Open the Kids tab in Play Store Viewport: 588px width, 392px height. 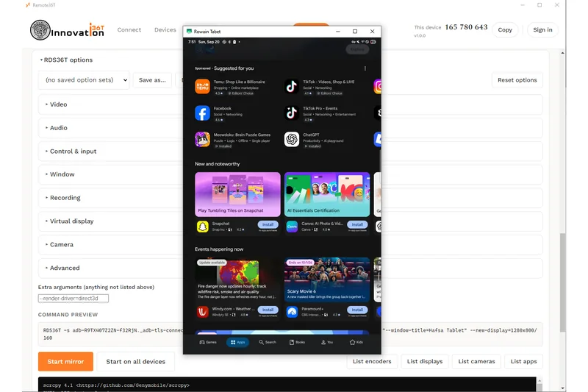point(356,342)
